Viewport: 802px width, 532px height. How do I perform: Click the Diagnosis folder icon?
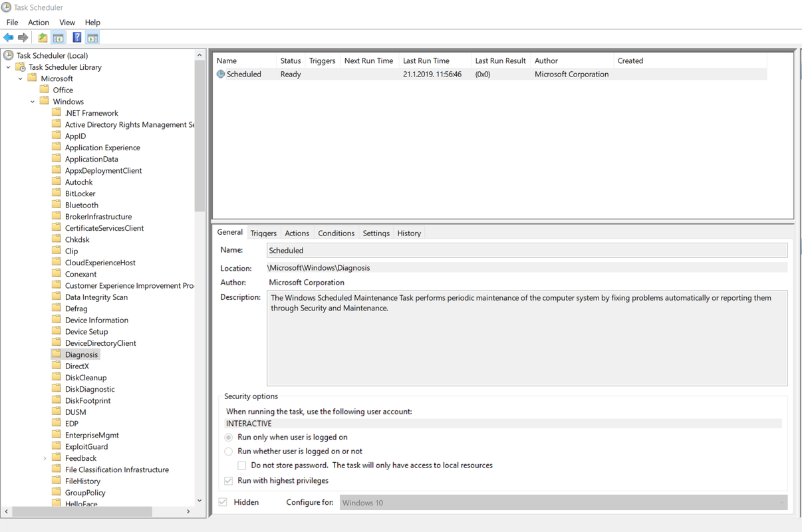click(x=57, y=354)
